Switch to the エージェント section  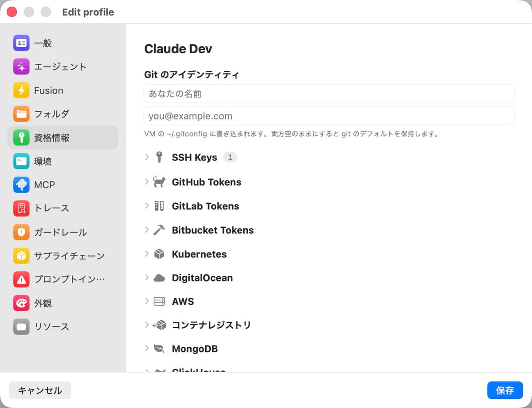(63, 67)
